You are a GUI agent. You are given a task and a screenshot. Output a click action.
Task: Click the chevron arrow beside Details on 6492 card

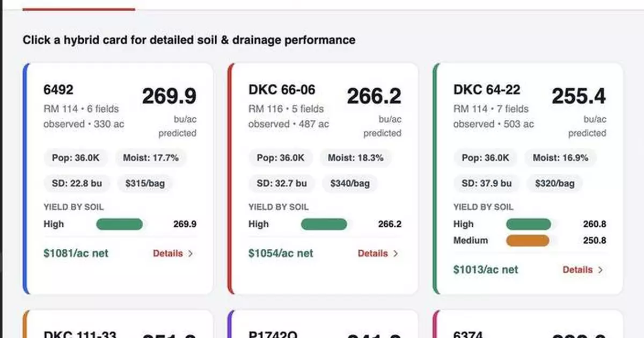190,254
